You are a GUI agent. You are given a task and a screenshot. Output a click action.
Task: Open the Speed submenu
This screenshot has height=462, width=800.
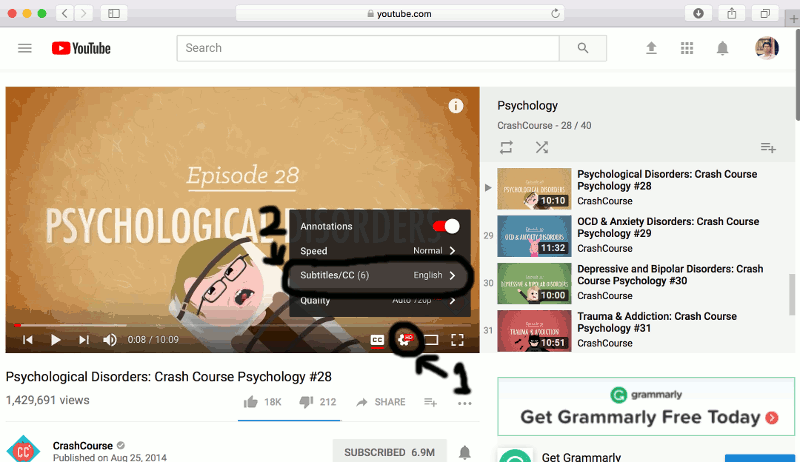[x=378, y=250]
